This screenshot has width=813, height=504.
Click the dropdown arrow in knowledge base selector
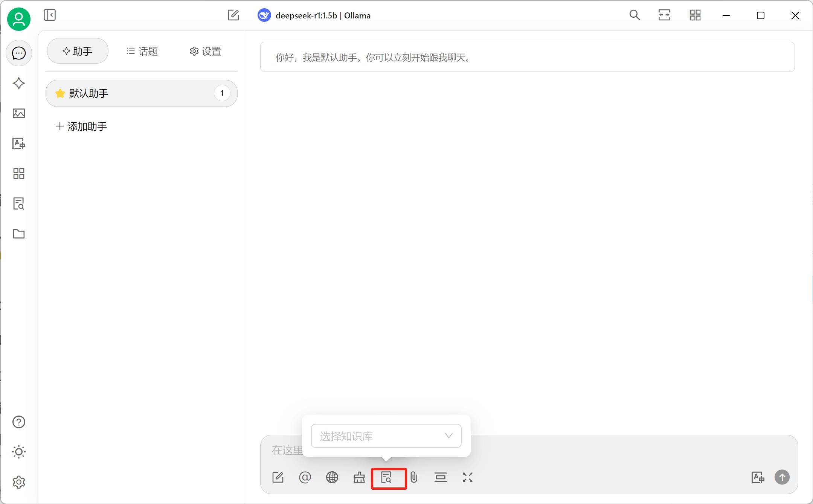tap(448, 436)
